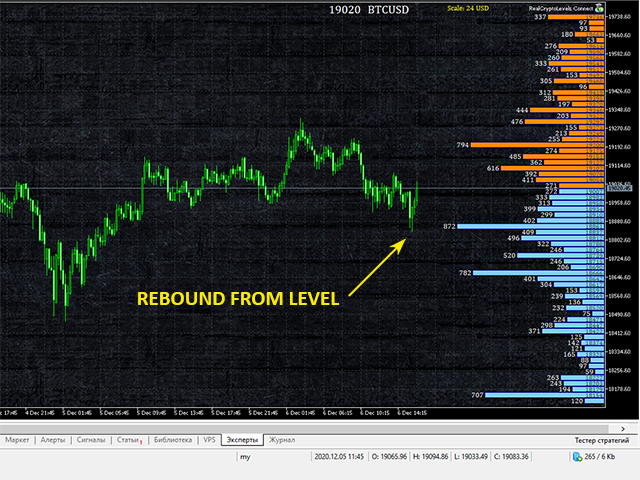Image resolution: width=640 pixels, height=480 pixels.
Task: Click the H: 19094.86 high price
Action: (x=431, y=457)
